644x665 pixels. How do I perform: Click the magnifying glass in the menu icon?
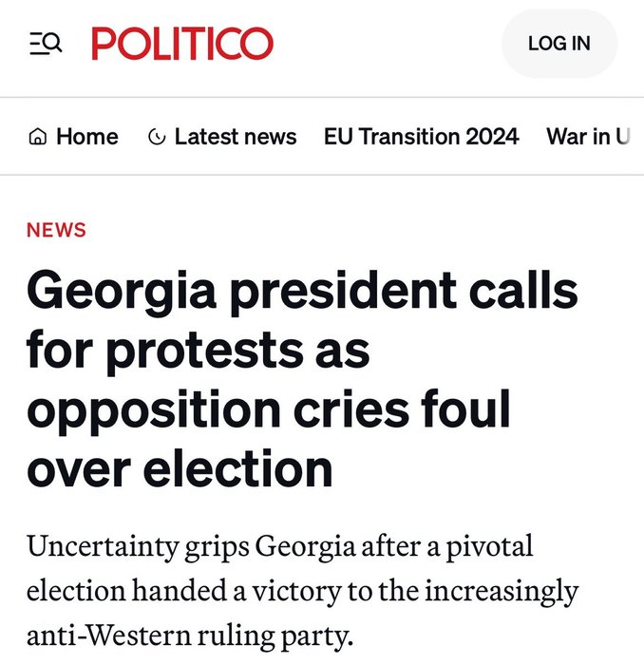tap(53, 42)
